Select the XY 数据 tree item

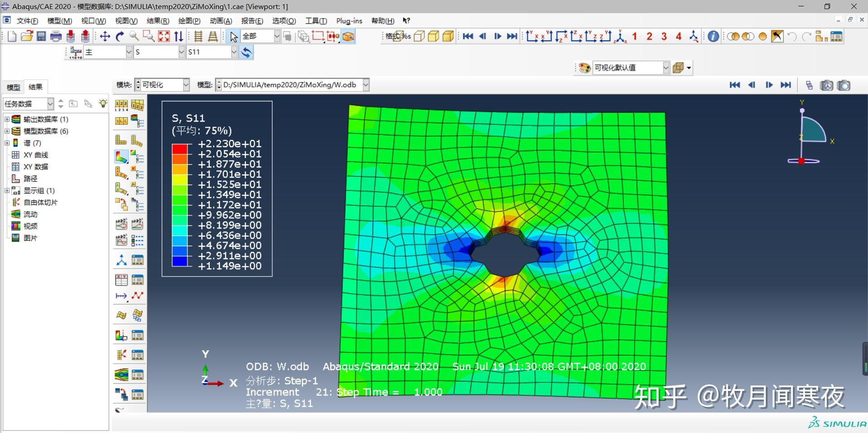(35, 167)
